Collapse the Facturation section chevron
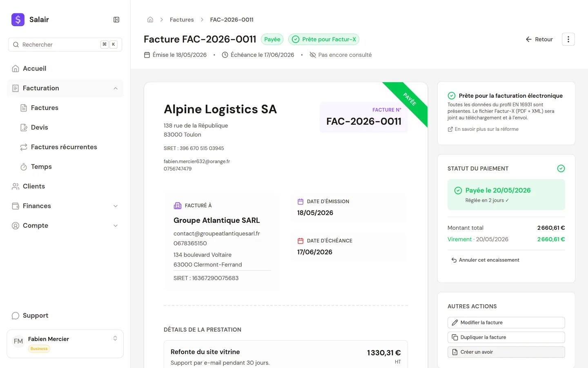The image size is (588, 368). (x=116, y=88)
